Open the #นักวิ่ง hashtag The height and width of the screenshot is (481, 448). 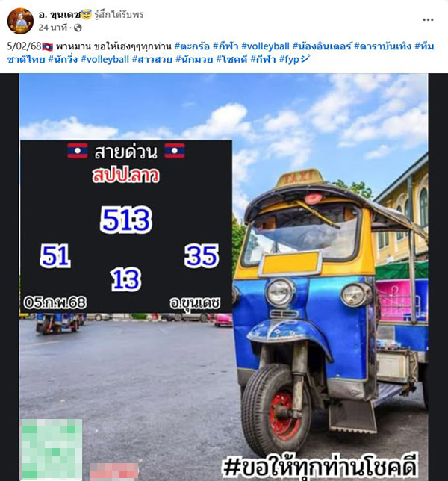point(63,59)
